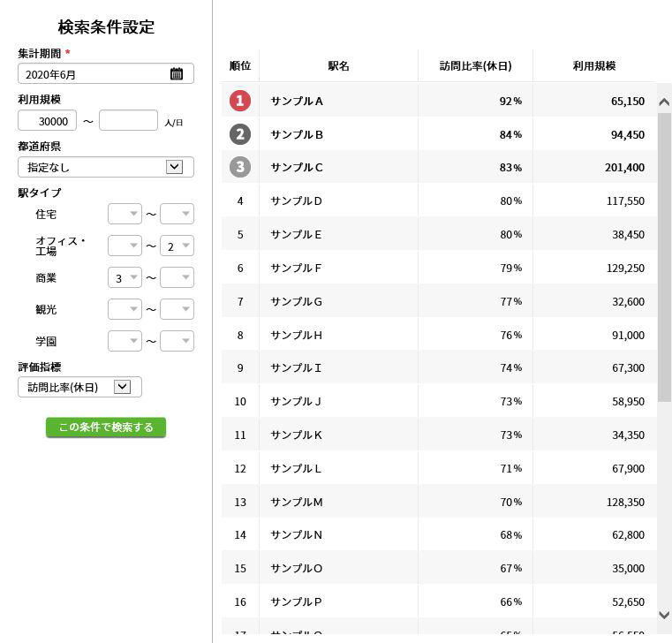
Task: Open the 住宅 minimum value dropdown
Action: click(x=125, y=214)
